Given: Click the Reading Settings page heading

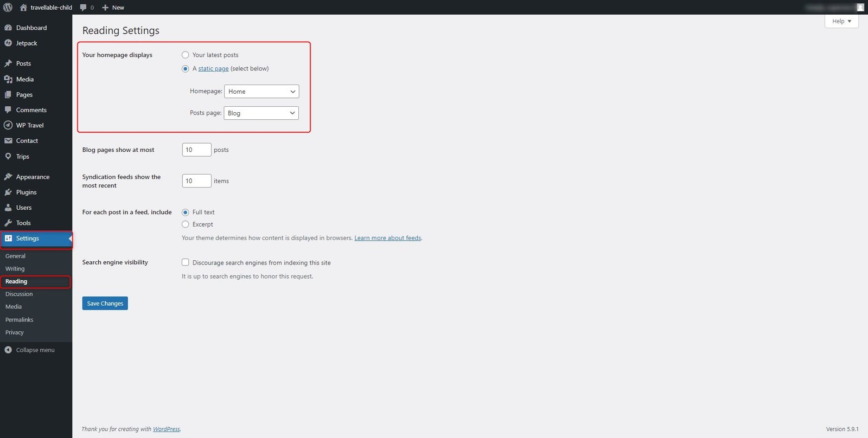Looking at the screenshot, I should tap(121, 31).
